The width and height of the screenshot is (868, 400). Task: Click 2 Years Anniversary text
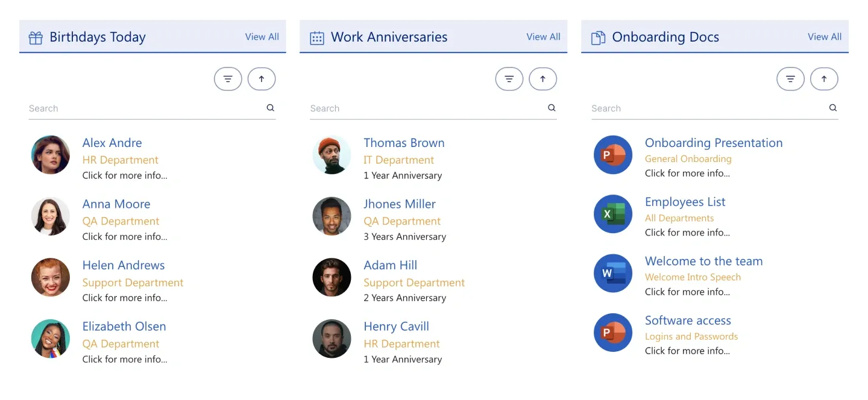coord(404,298)
